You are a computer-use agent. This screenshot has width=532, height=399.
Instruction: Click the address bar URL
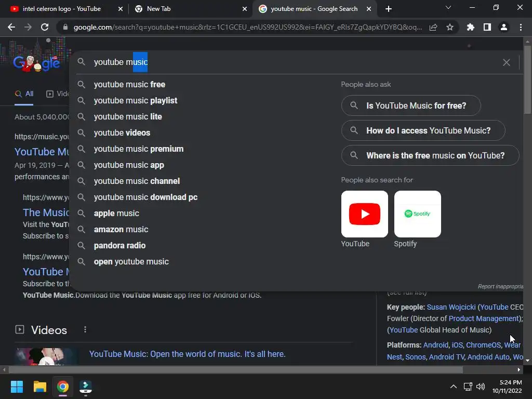coord(248,27)
